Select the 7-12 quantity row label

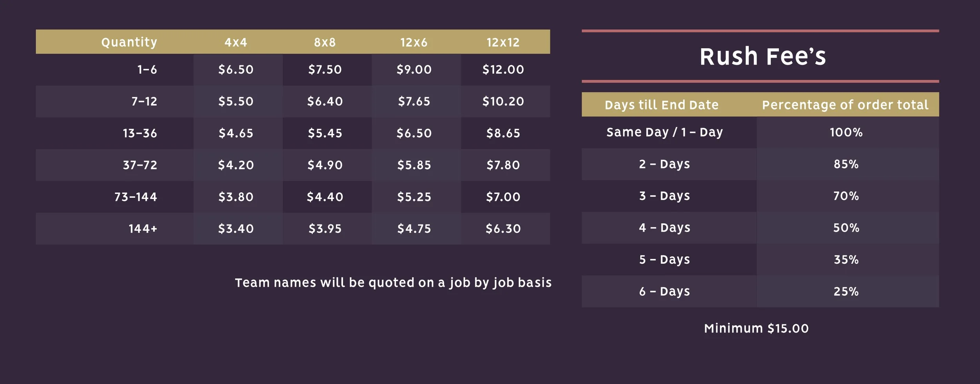tap(144, 101)
